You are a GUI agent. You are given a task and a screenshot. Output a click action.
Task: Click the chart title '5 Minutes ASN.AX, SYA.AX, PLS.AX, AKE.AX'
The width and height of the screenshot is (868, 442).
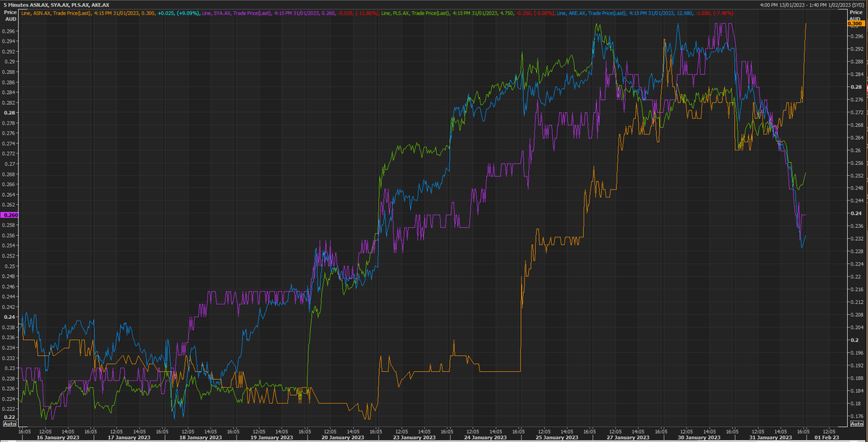click(x=55, y=5)
